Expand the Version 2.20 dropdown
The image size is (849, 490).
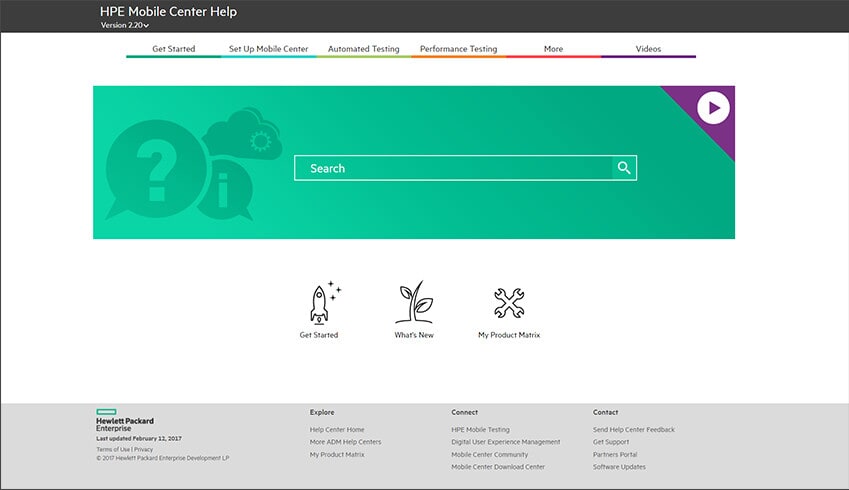click(125, 25)
